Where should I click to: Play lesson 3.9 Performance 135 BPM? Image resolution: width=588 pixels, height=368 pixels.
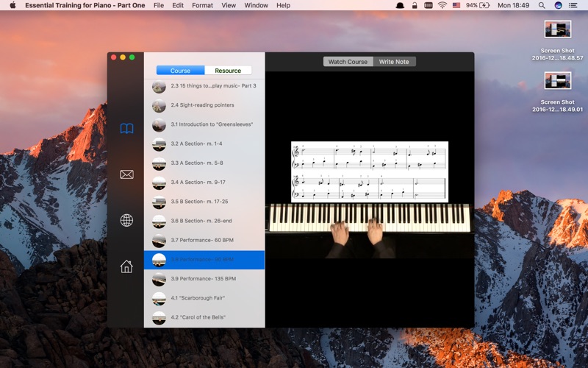[204, 279]
